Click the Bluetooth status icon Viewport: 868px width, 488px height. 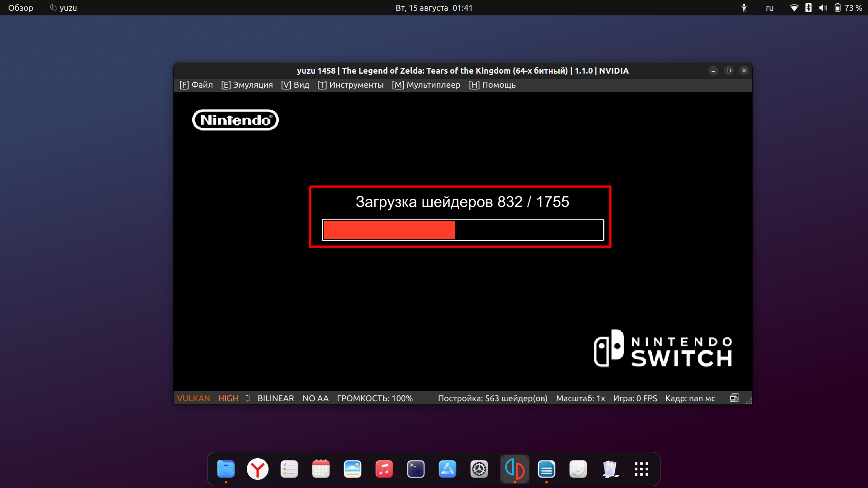pyautogui.click(x=808, y=8)
